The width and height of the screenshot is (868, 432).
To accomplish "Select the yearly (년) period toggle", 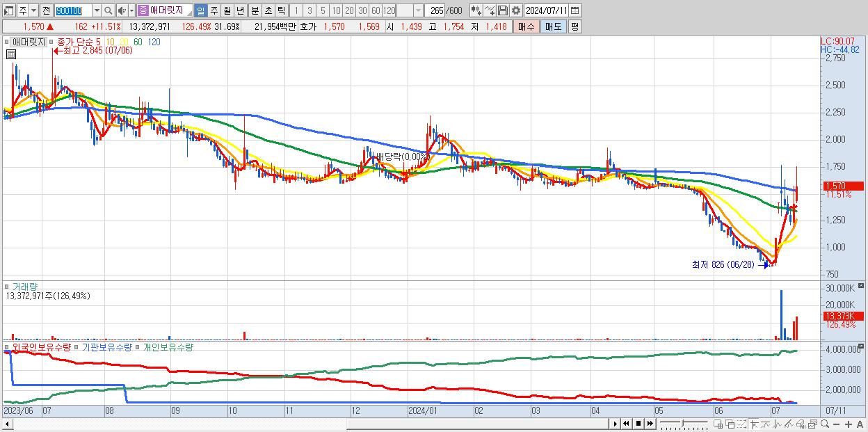I will (240, 11).
